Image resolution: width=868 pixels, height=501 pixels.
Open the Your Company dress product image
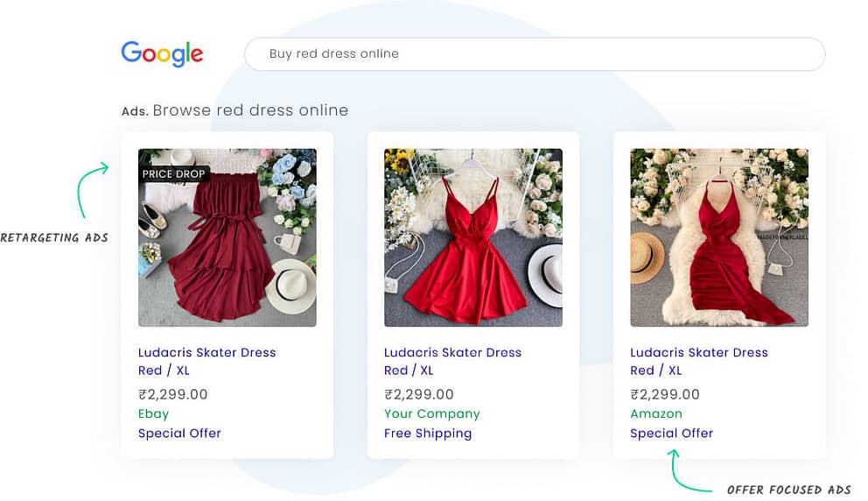(x=473, y=237)
